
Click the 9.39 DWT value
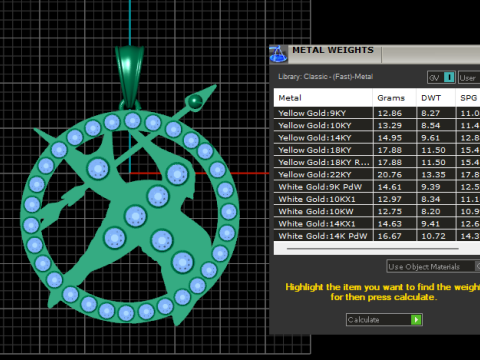click(x=430, y=187)
